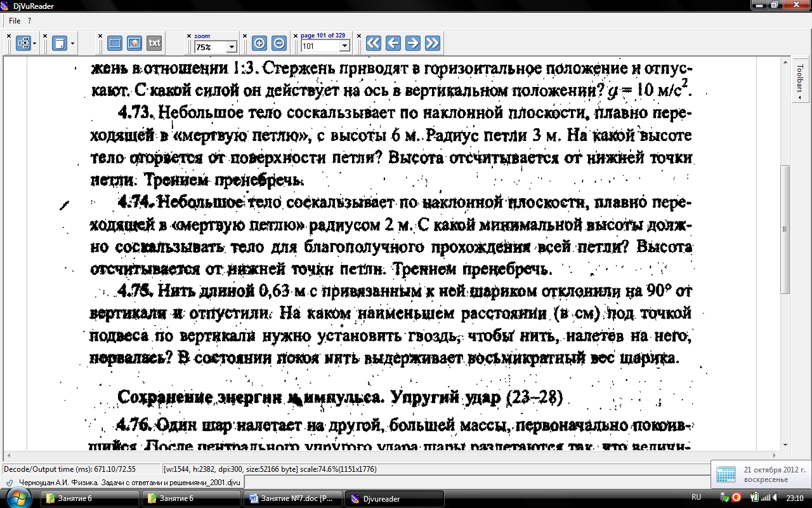Open the zoom 75% combo box
The height and width of the screenshot is (508, 812).
(215, 46)
